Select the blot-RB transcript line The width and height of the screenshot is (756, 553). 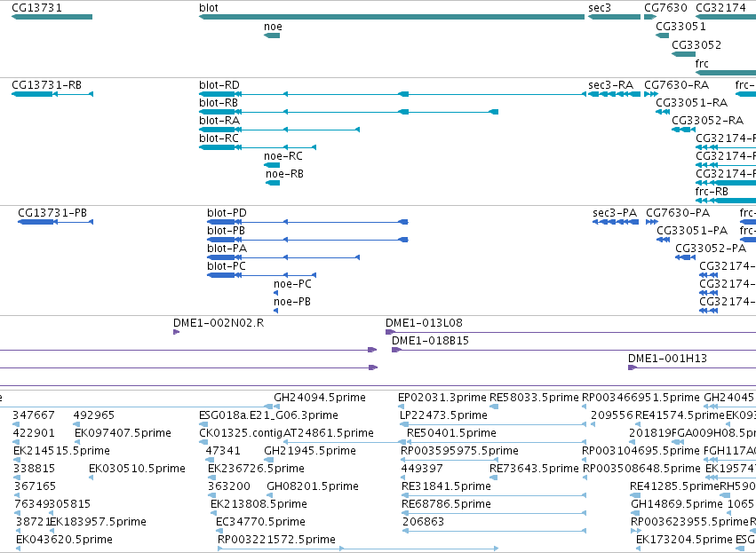(x=348, y=112)
